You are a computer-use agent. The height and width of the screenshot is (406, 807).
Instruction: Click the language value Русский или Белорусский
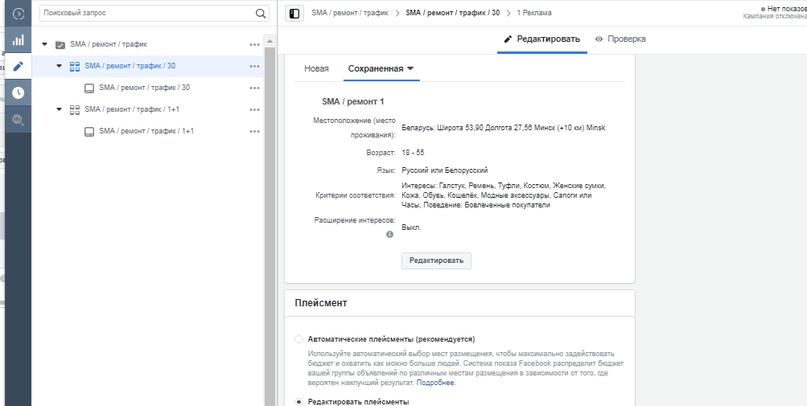tap(445, 170)
